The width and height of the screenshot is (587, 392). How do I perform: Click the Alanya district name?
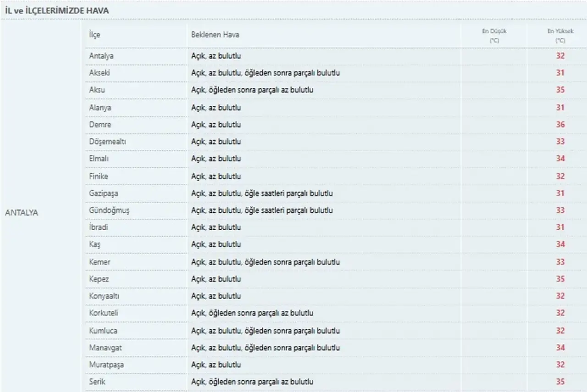click(x=100, y=108)
